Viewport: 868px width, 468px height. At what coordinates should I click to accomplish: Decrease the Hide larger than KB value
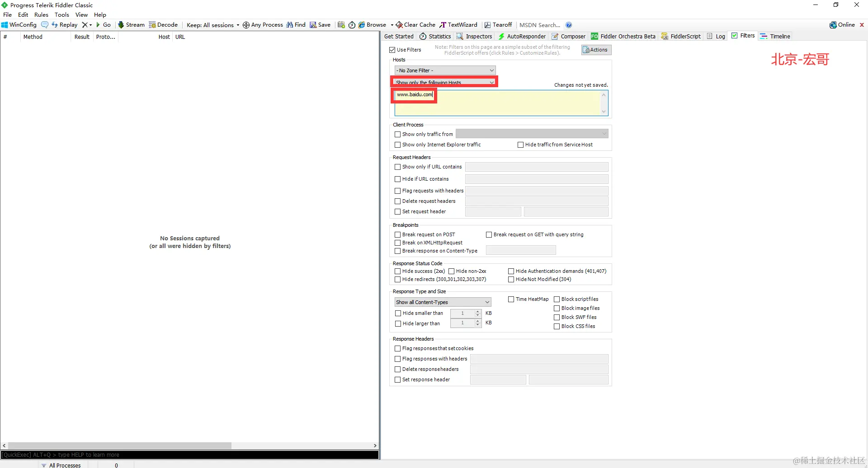pyautogui.click(x=478, y=325)
